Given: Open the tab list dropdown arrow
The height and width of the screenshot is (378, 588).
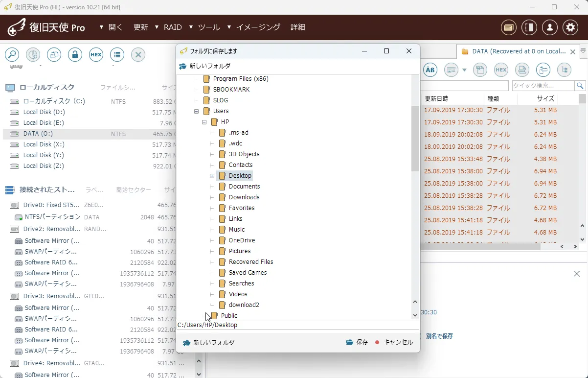Looking at the screenshot, I should pyautogui.click(x=583, y=51).
